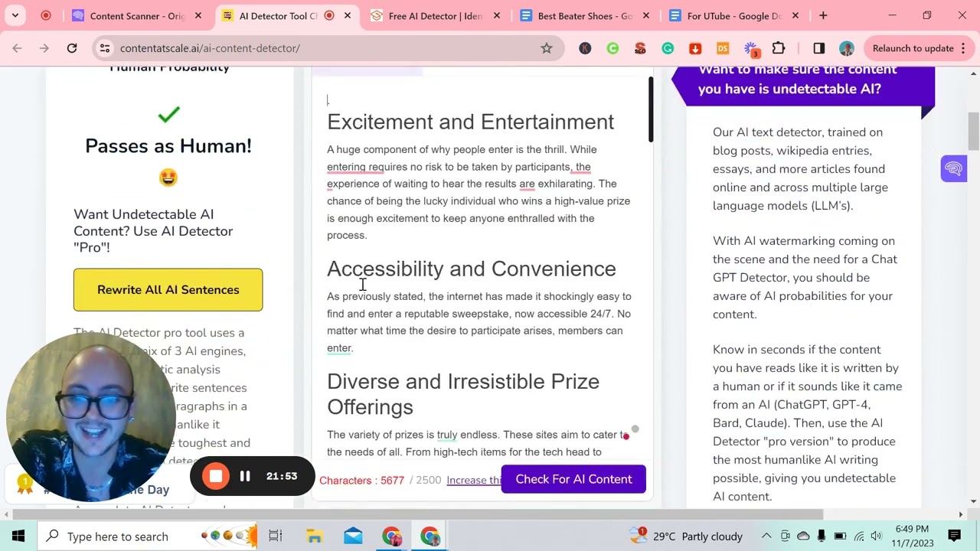Click the extension icon with badge 3
Image resolution: width=980 pixels, height=551 pixels.
tap(751, 49)
